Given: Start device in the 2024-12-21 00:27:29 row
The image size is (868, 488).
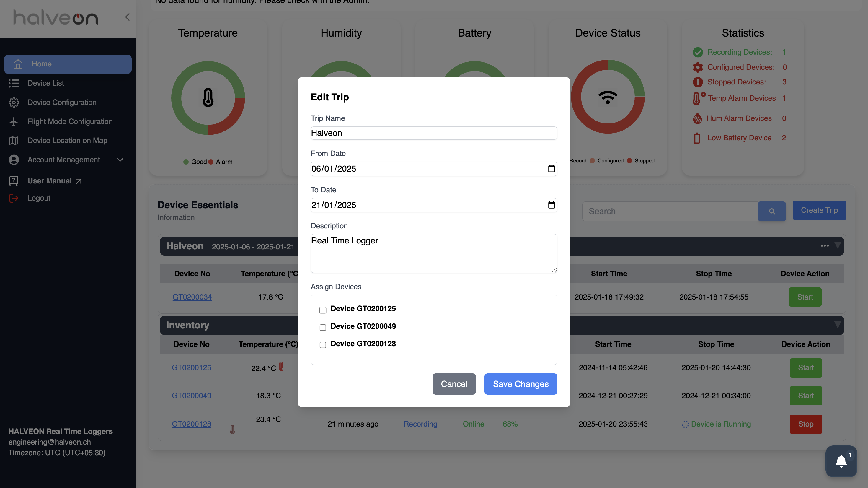Looking at the screenshot, I should 806,396.
